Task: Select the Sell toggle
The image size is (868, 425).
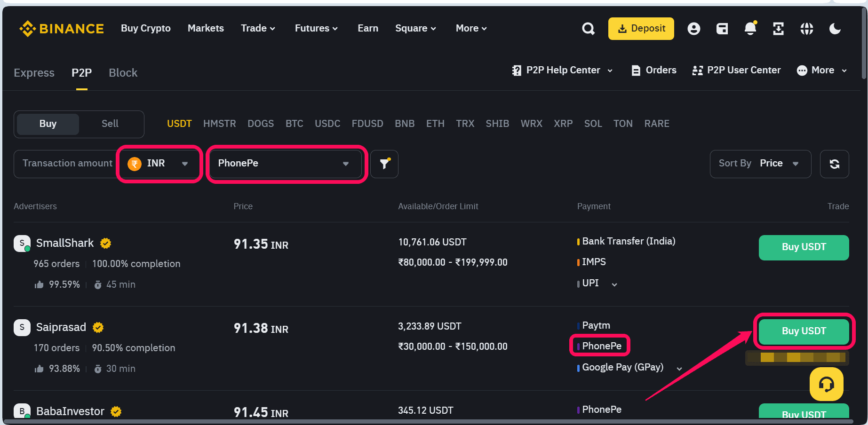Action: coord(110,124)
